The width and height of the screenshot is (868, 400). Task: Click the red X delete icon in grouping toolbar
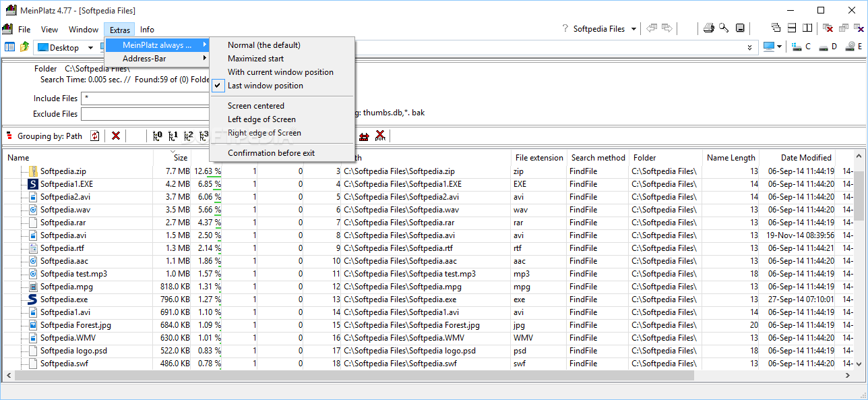pos(116,136)
